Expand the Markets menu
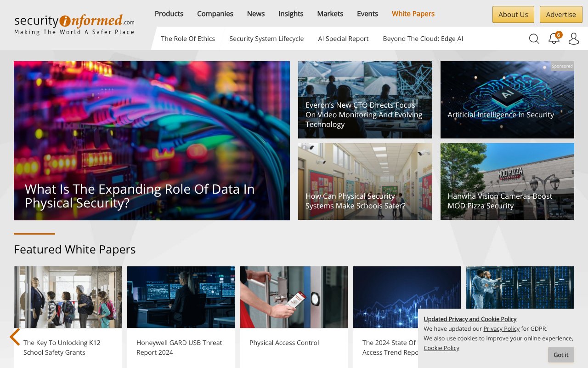 330,14
